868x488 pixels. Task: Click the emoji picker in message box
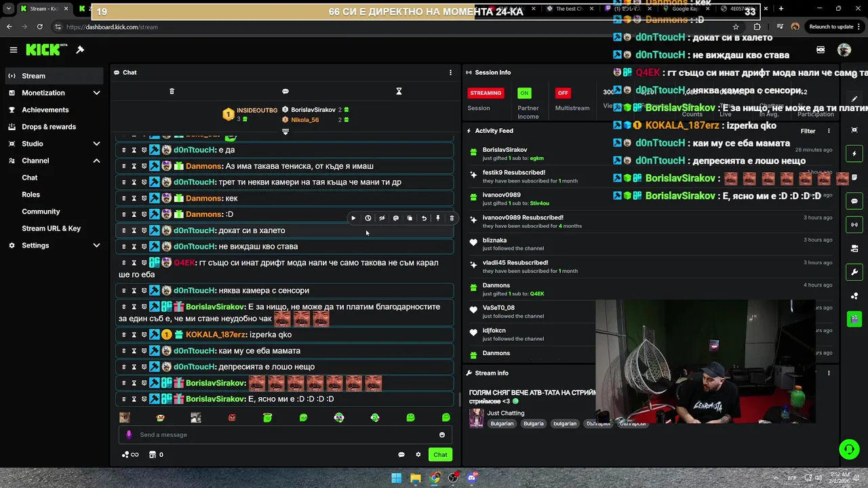pyautogui.click(x=442, y=435)
